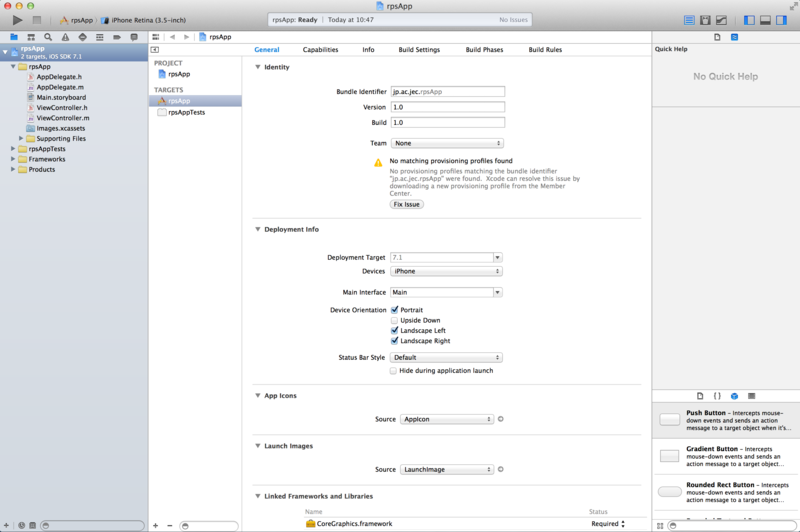Uncheck Landscape Left orientation
Screen dimensions: 800x532
click(394, 331)
